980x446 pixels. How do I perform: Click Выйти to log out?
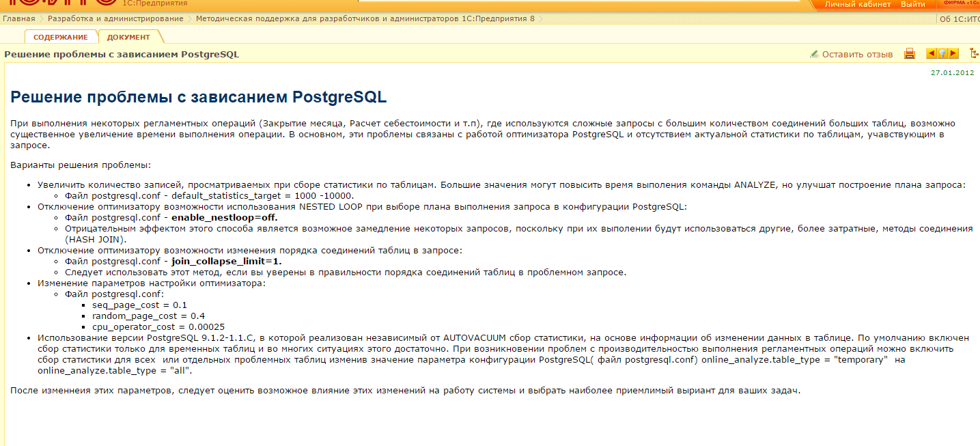coord(913,4)
